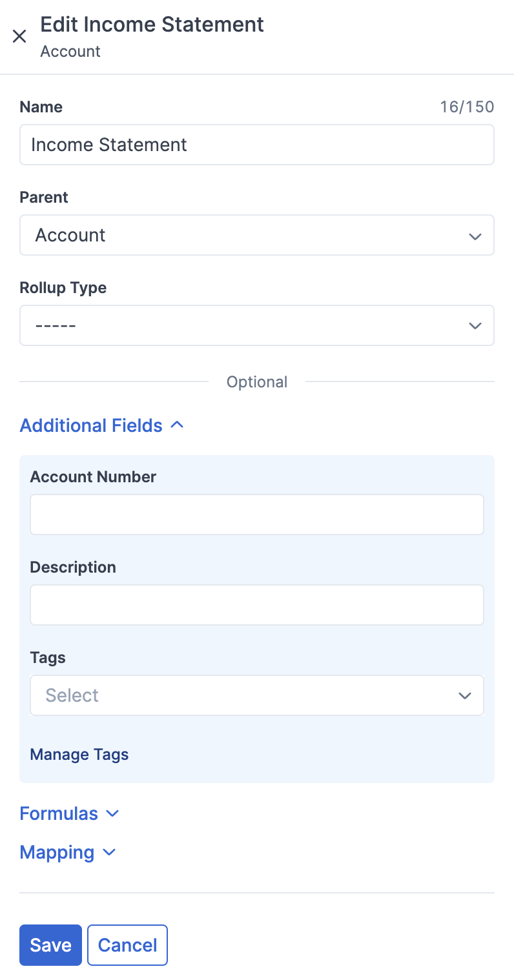514x980 pixels.
Task: Open the Tags Select dropdown
Action: point(257,695)
